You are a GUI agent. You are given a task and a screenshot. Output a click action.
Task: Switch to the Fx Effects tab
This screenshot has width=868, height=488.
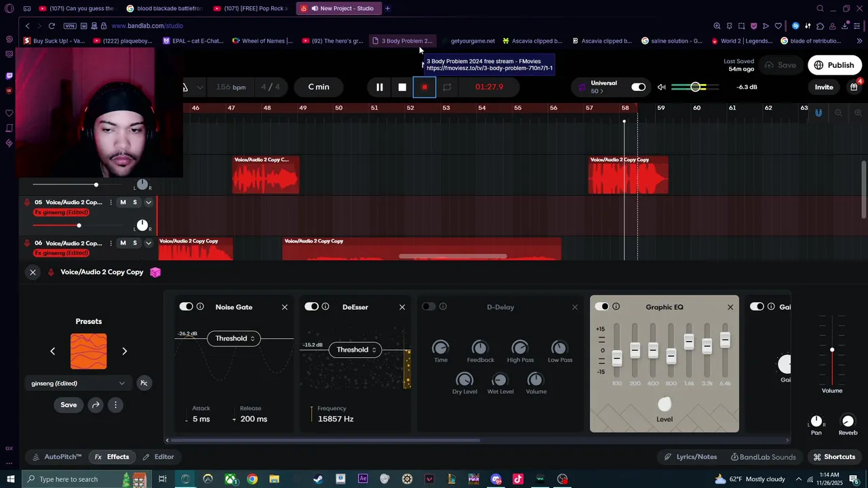click(x=112, y=457)
